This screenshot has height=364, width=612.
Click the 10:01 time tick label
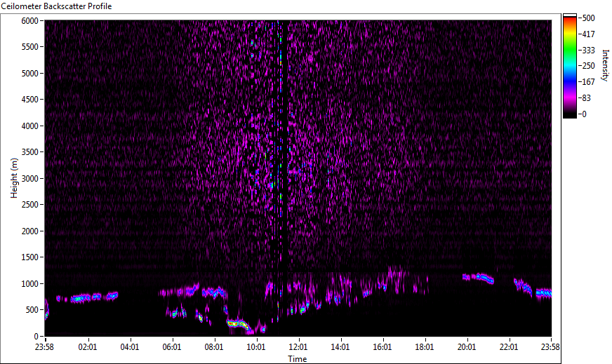(x=256, y=347)
